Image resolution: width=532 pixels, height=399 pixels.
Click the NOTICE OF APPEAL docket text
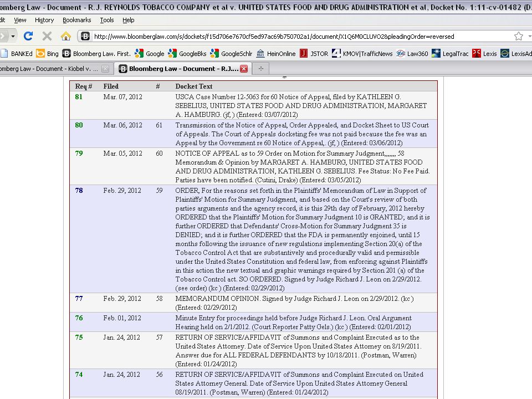coord(303,166)
